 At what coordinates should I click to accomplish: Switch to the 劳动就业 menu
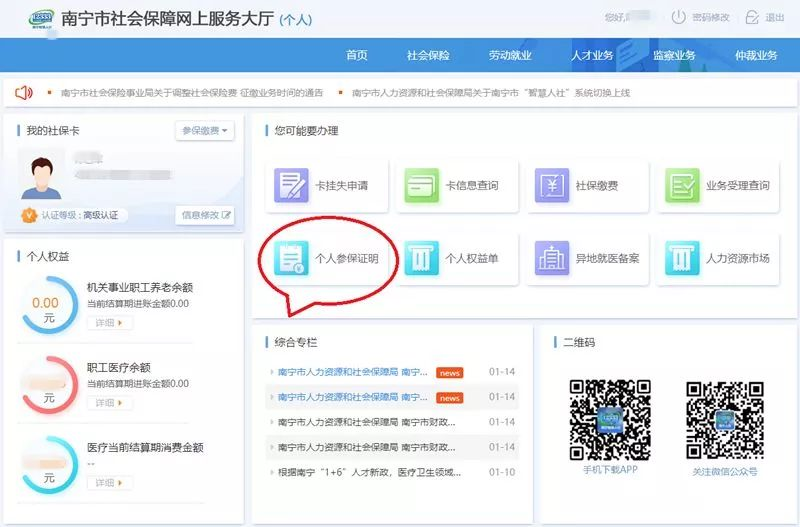[510, 55]
